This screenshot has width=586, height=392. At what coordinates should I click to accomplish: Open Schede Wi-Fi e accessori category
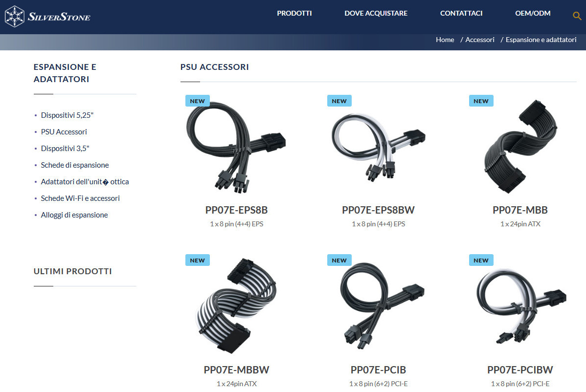point(80,198)
